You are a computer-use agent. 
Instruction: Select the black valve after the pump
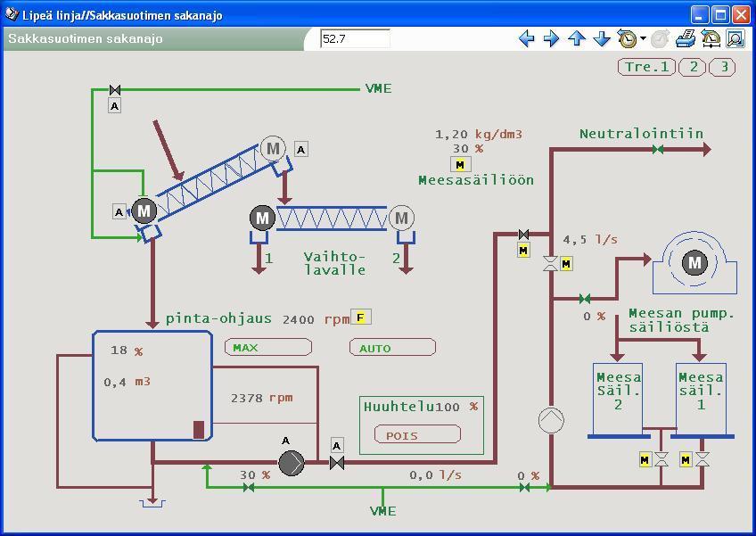tap(337, 463)
